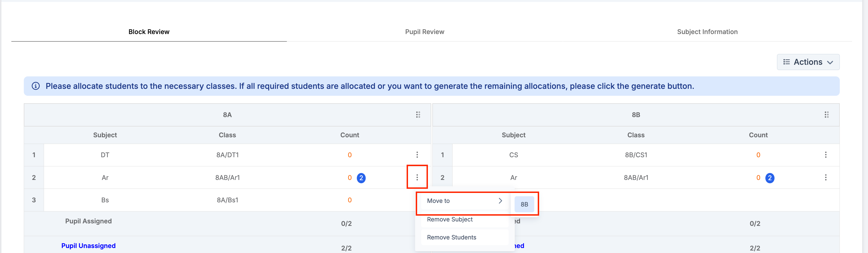Open three-dot menu for 8A/DT1 row
Image resolution: width=868 pixels, height=253 pixels.
click(x=417, y=155)
